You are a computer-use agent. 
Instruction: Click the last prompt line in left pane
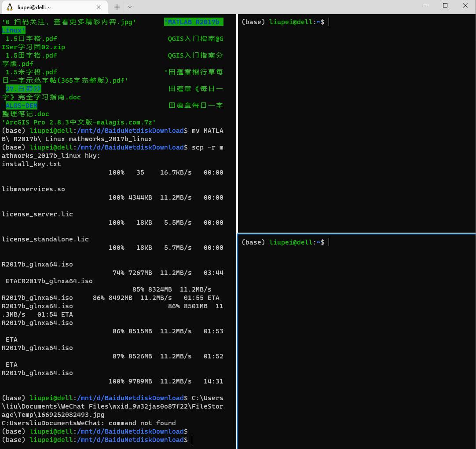(97, 440)
